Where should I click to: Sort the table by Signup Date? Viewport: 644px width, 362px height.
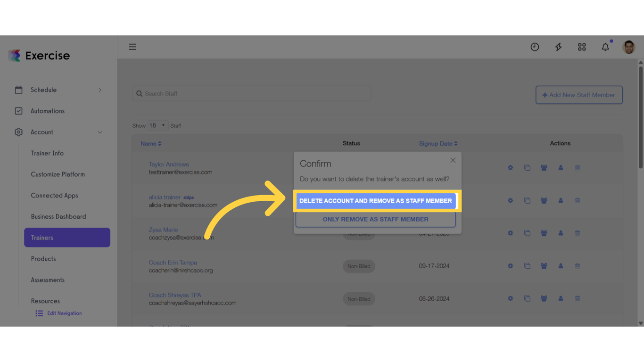[x=438, y=143]
